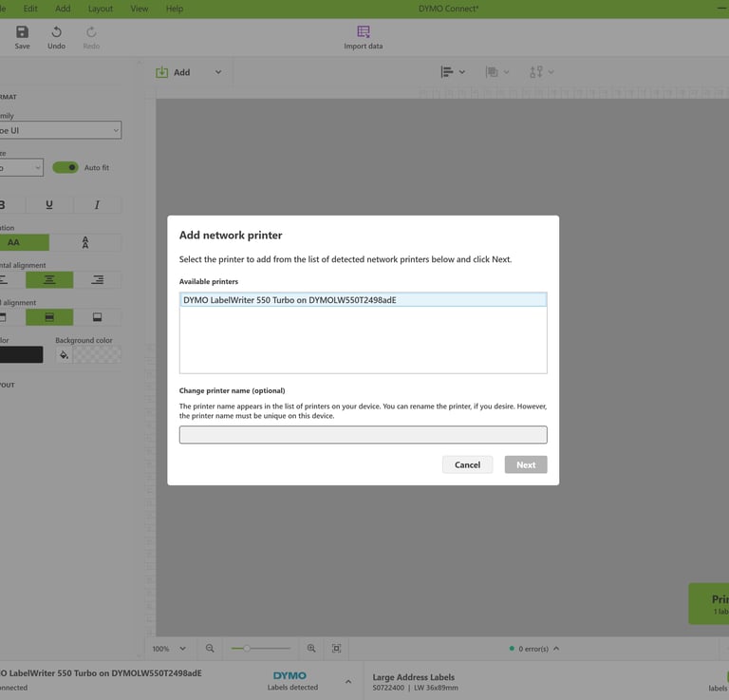Select vertical stacked text orientation
The image size is (729, 700).
[85, 242]
